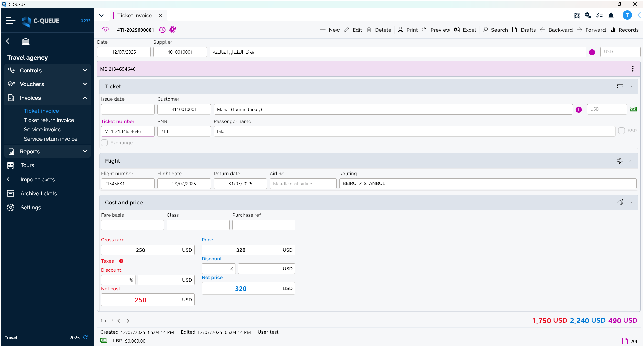This screenshot has height=347, width=644.
Task: Check the Exchange checkbox
Action: click(105, 143)
